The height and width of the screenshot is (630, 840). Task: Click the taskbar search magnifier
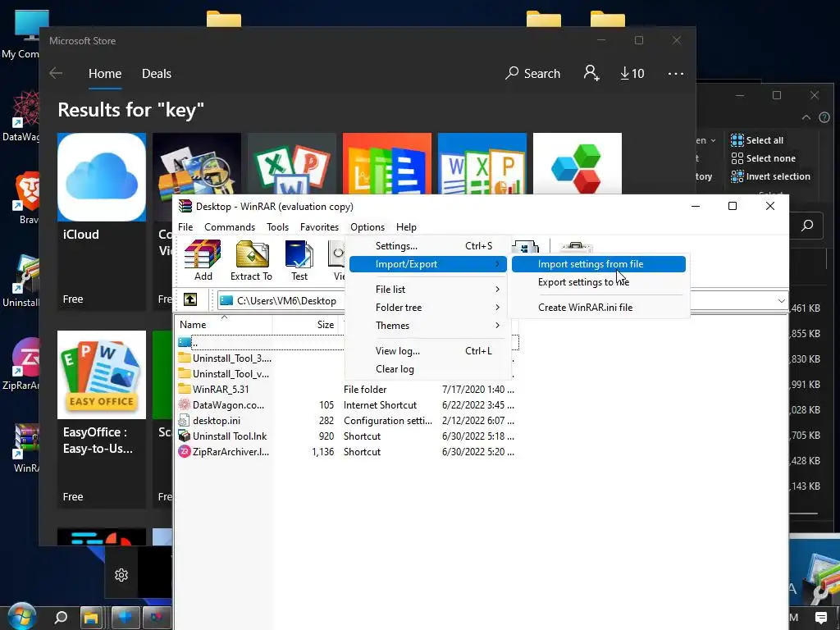[61, 618]
